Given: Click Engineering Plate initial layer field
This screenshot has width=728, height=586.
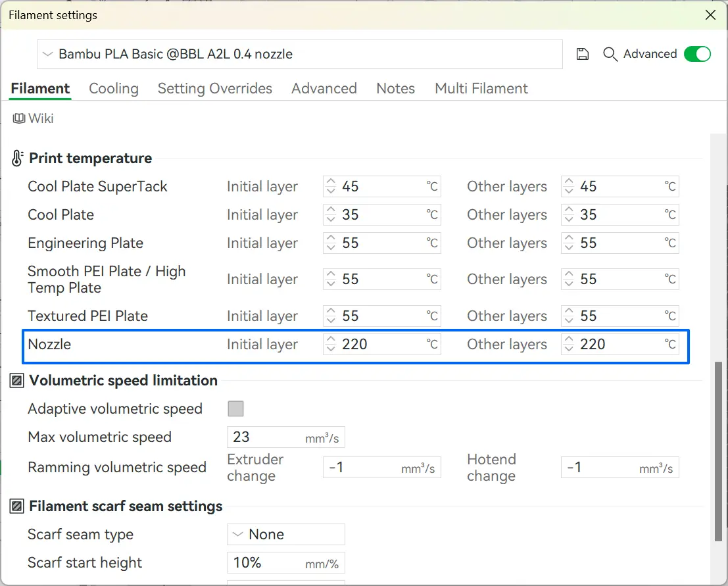Looking at the screenshot, I should point(381,243).
